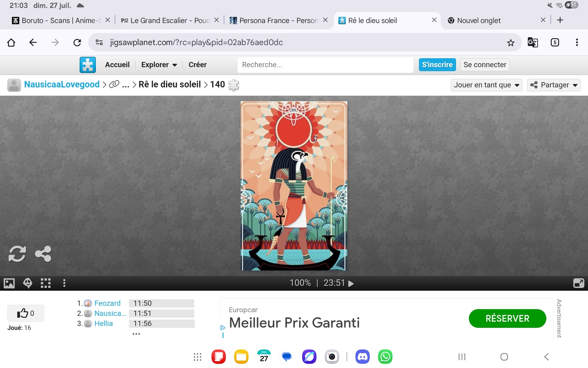Image resolution: width=588 pixels, height=368 pixels.
Task: Click the arrange pieces grid icon
Action: tap(46, 283)
